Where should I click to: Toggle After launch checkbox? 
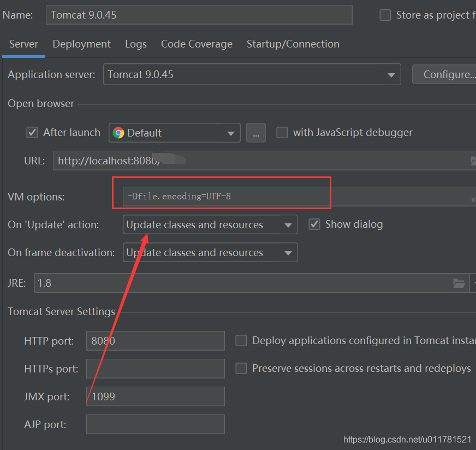click(32, 133)
